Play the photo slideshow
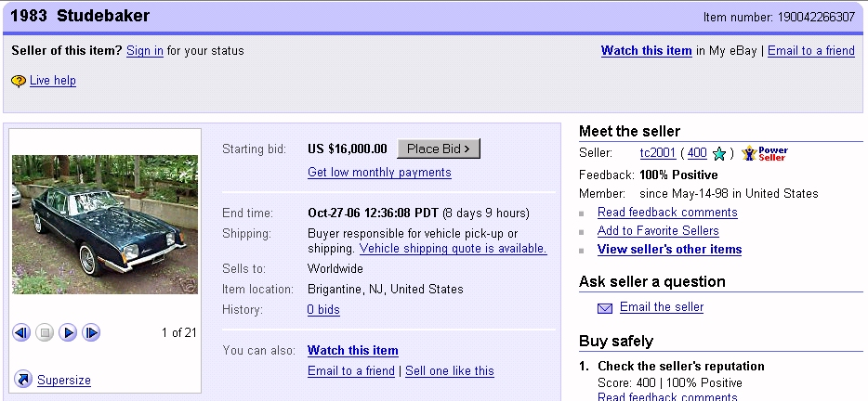 (x=68, y=332)
